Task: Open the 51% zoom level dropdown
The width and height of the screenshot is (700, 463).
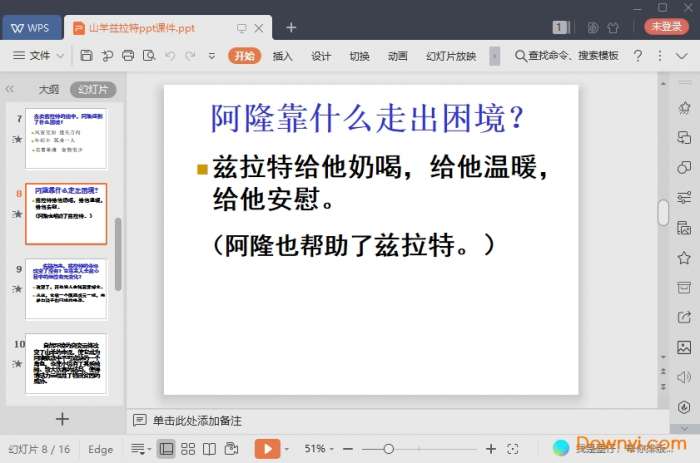Action: tap(319, 448)
